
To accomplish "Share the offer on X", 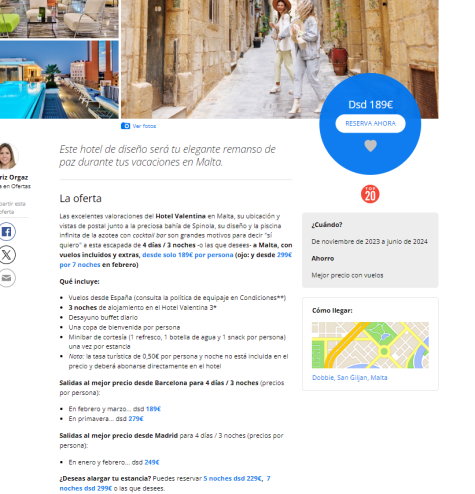I will click(x=7, y=255).
